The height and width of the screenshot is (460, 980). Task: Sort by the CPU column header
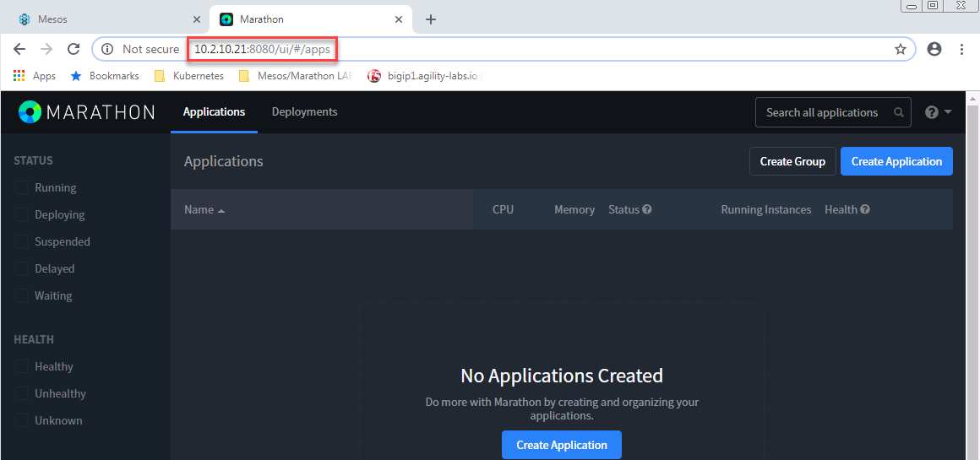503,209
